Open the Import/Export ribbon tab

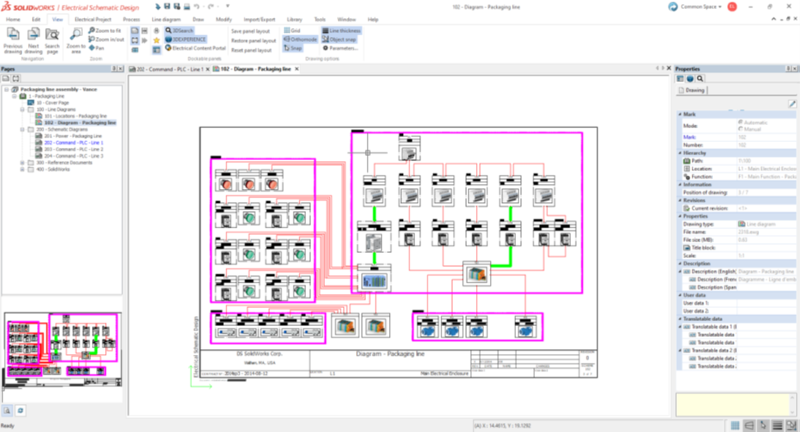[259, 19]
